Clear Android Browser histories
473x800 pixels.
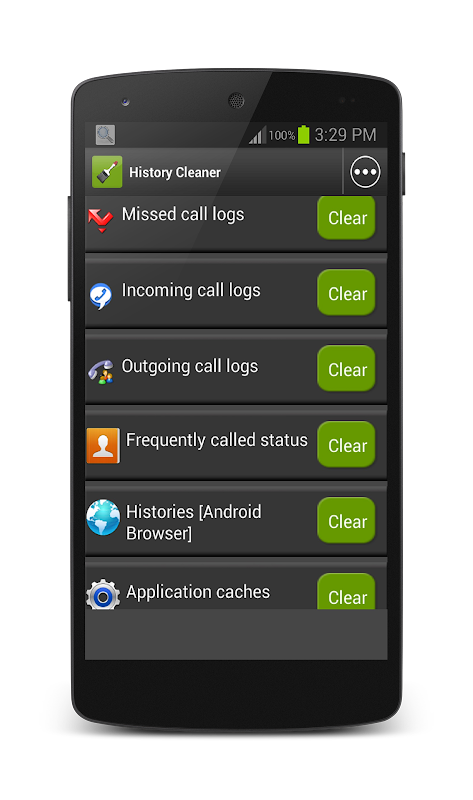coord(346,520)
